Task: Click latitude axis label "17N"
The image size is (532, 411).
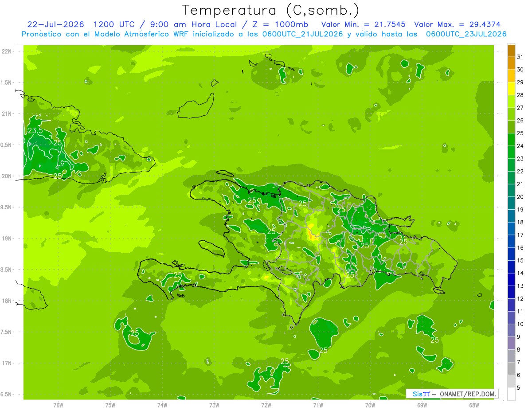Action: pyautogui.click(x=7, y=363)
